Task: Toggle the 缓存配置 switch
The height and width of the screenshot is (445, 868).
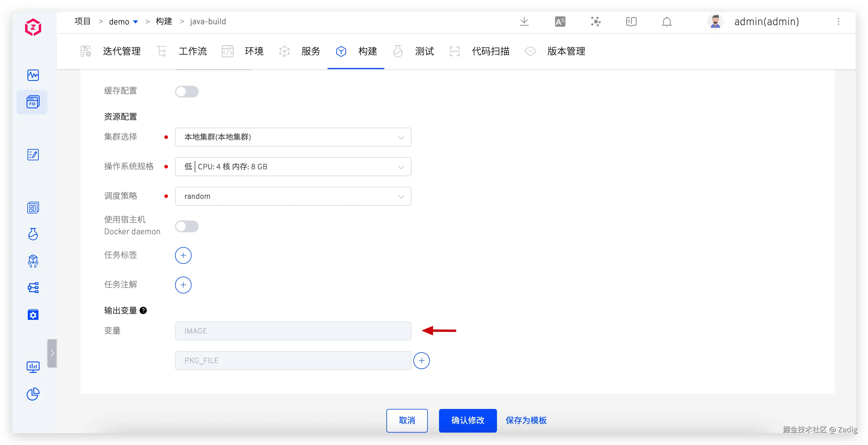Action: 187,92
